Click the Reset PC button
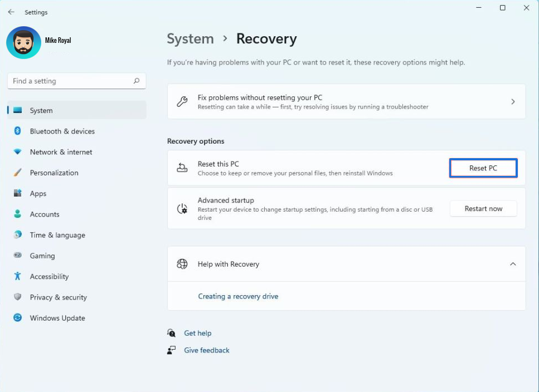539x392 pixels. point(483,168)
